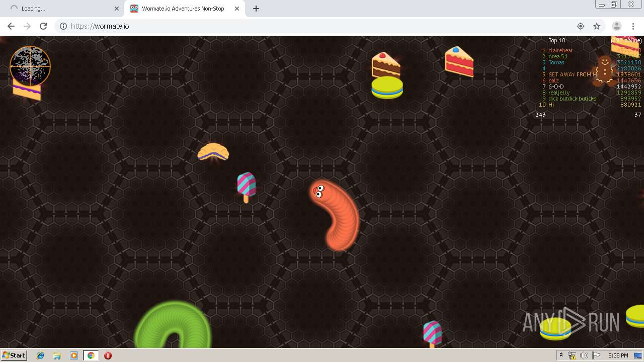This screenshot has height=362, width=644.
Task: Open Windows Media Player from taskbar
Action: coord(74,355)
